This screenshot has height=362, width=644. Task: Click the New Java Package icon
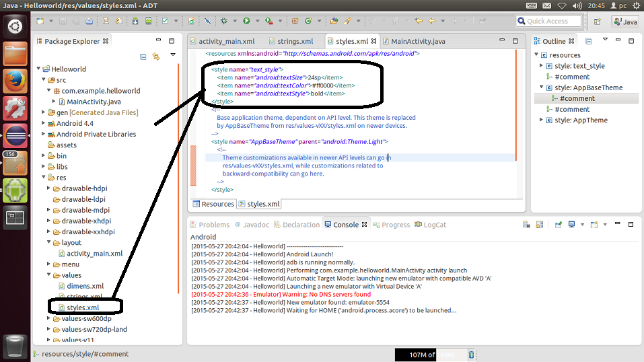click(x=295, y=21)
